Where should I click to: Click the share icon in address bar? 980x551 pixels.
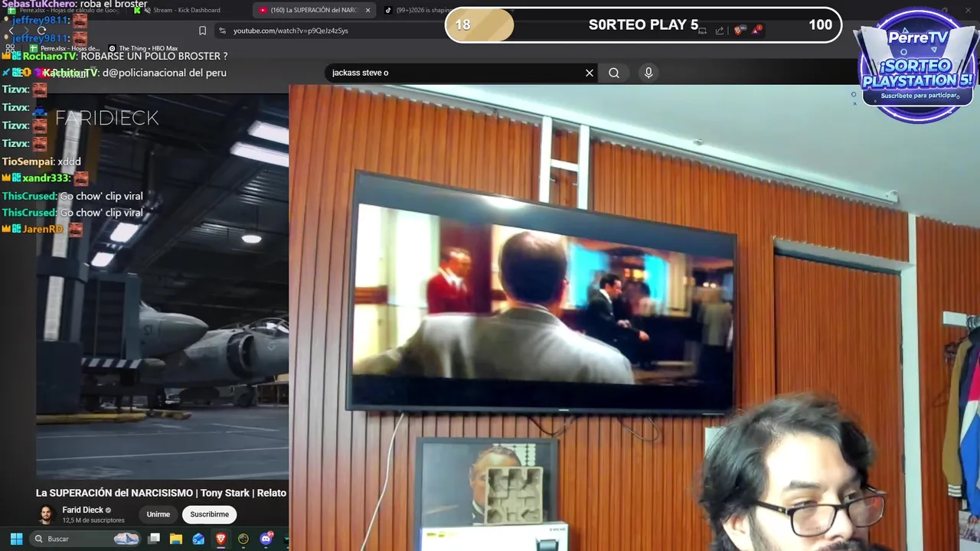coord(720,31)
